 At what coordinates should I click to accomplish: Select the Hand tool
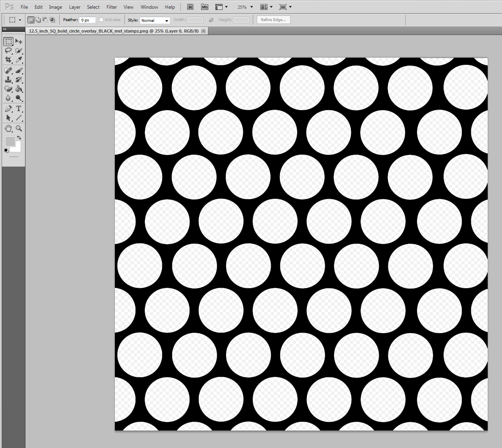(8, 128)
